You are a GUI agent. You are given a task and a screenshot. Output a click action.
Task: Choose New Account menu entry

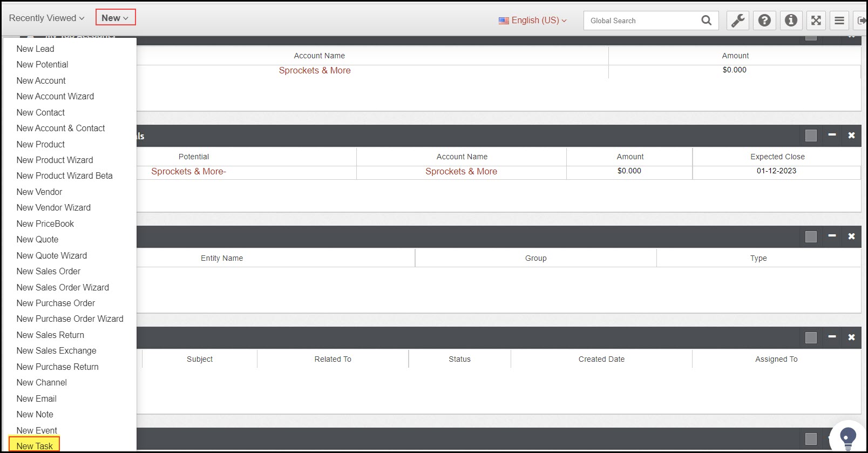[41, 80]
